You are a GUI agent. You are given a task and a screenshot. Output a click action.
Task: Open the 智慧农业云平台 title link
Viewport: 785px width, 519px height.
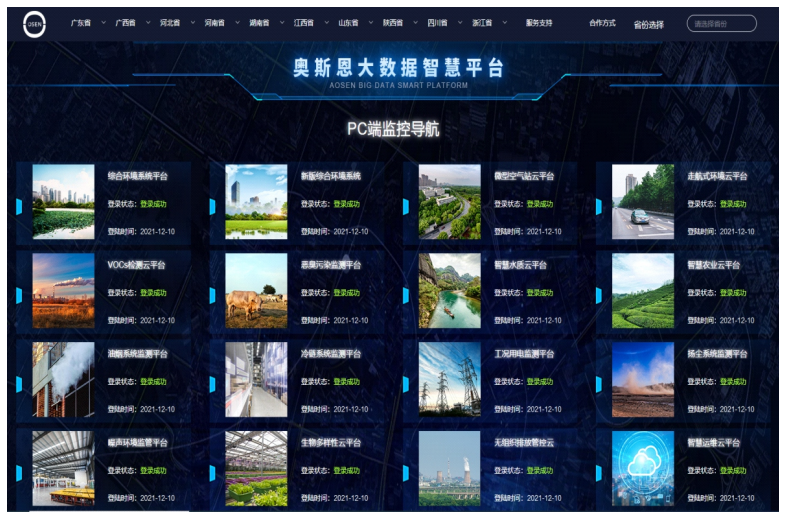(x=713, y=265)
